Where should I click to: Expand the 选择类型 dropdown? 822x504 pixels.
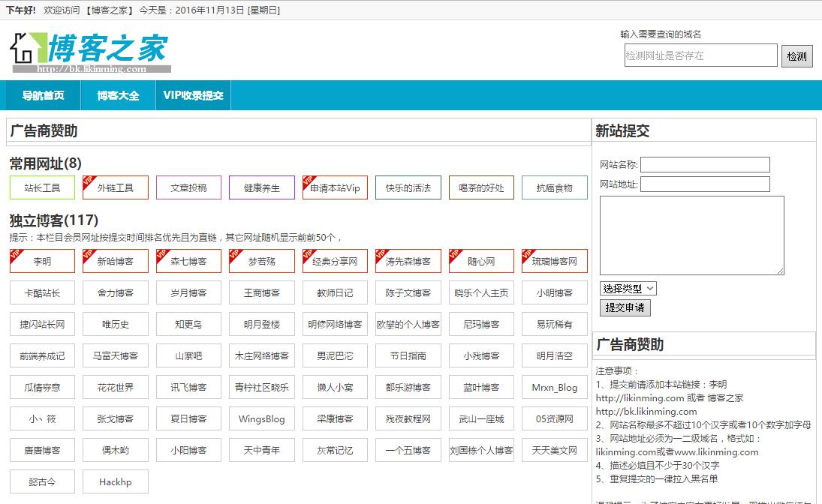[628, 289]
